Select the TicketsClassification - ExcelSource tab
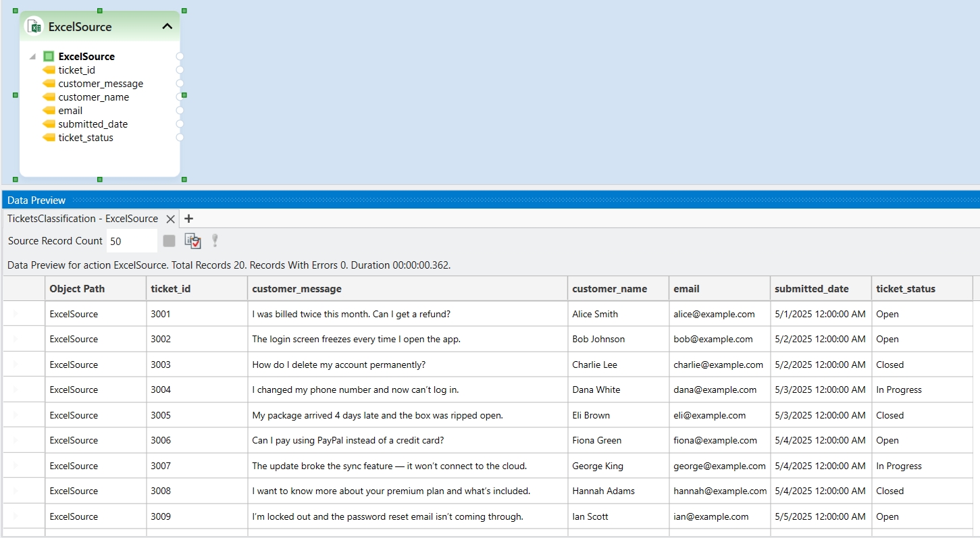Image resolution: width=980 pixels, height=538 pixels. coord(82,219)
